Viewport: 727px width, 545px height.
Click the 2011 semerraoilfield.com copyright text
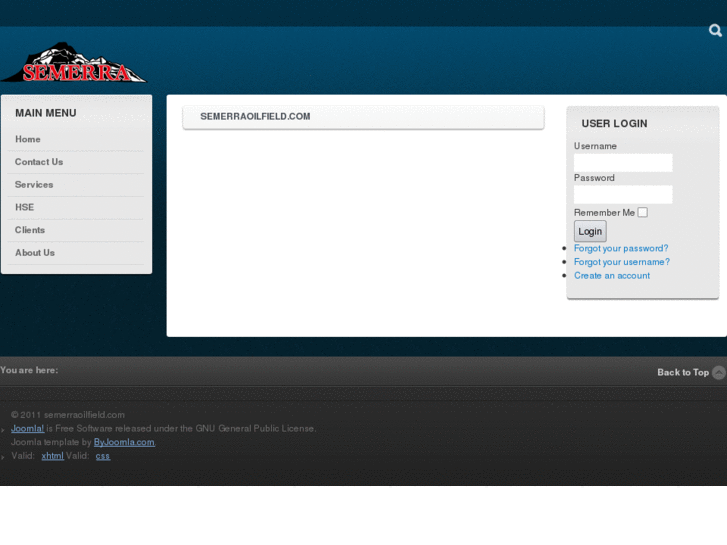coord(68,415)
